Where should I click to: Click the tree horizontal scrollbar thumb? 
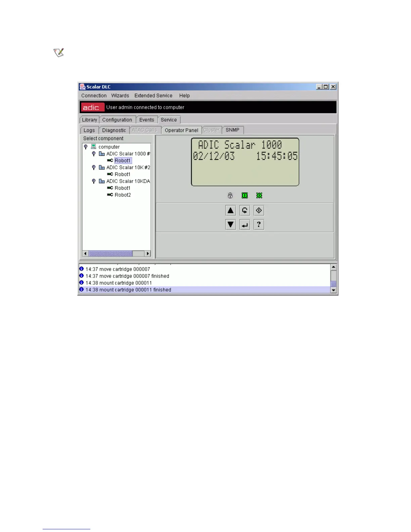coord(110,254)
